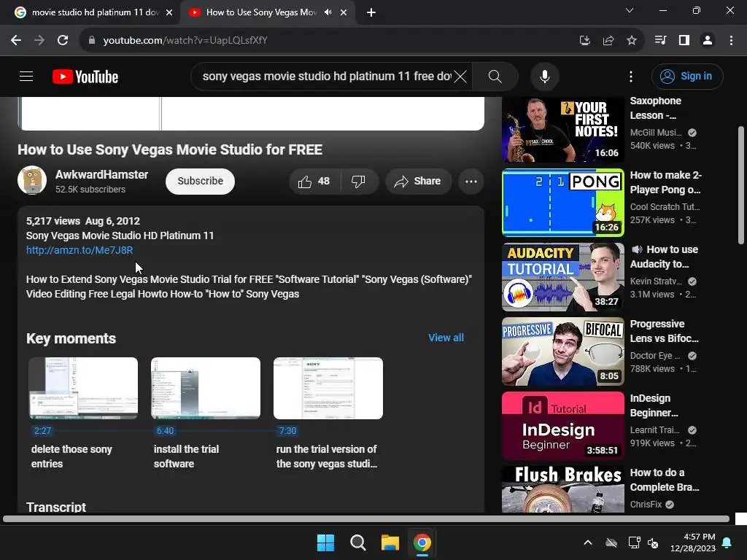Open the amzn.to/Me7J8R link

tap(80, 250)
